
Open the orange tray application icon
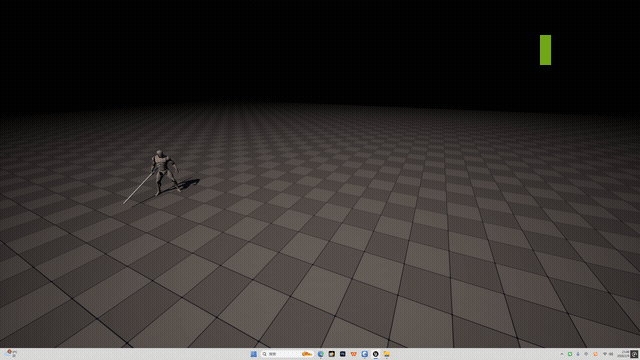click(596, 354)
